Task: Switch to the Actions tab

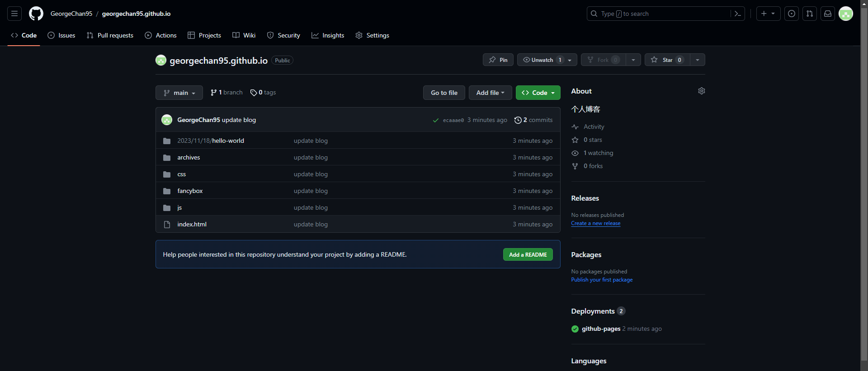Action: tap(160, 35)
